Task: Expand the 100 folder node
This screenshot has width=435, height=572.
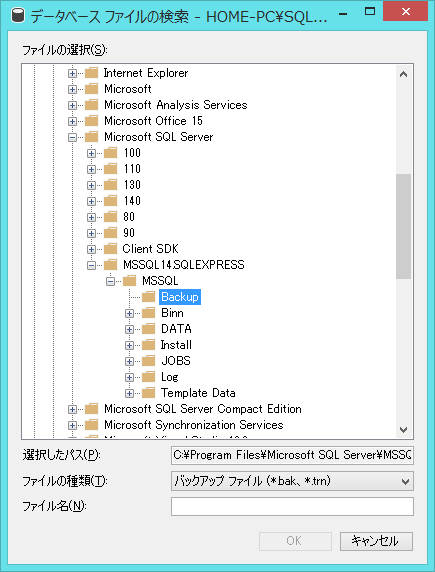Action: [x=91, y=153]
